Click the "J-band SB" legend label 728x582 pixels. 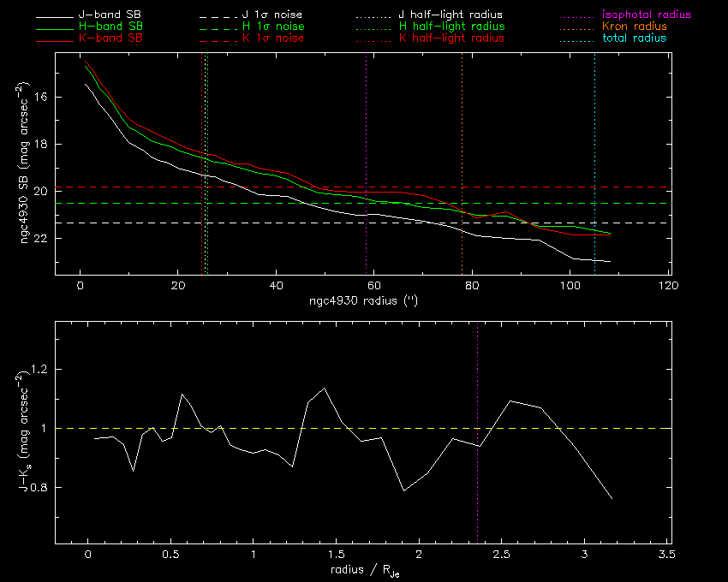(110, 15)
